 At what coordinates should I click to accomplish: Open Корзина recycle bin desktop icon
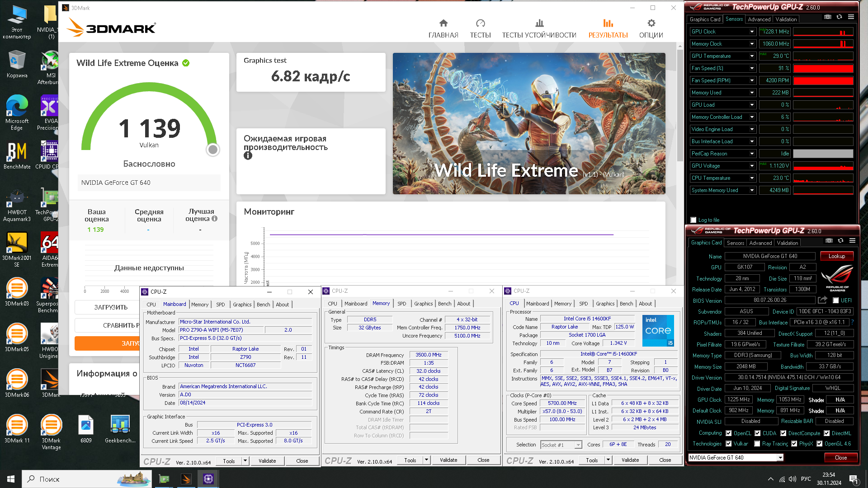pos(17,65)
